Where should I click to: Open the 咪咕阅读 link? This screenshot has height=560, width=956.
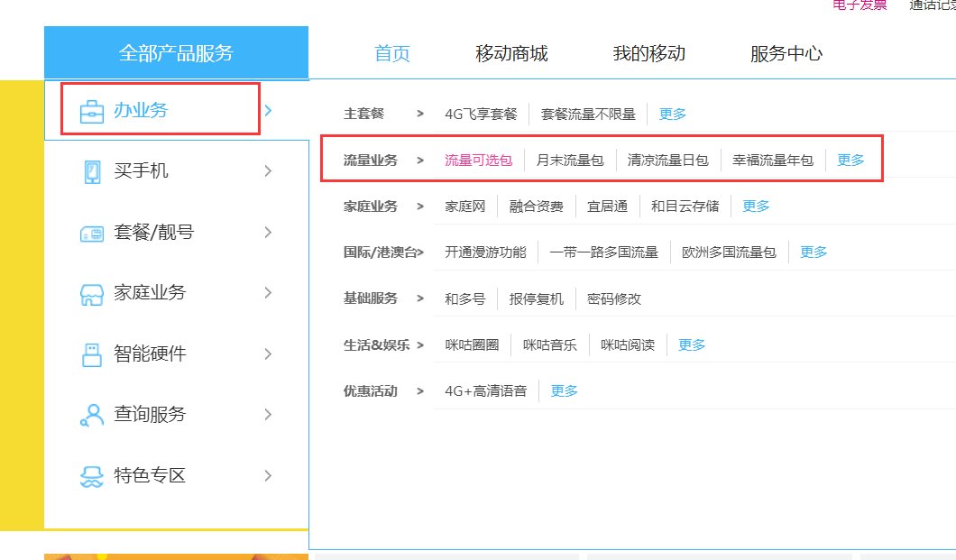[x=628, y=344]
